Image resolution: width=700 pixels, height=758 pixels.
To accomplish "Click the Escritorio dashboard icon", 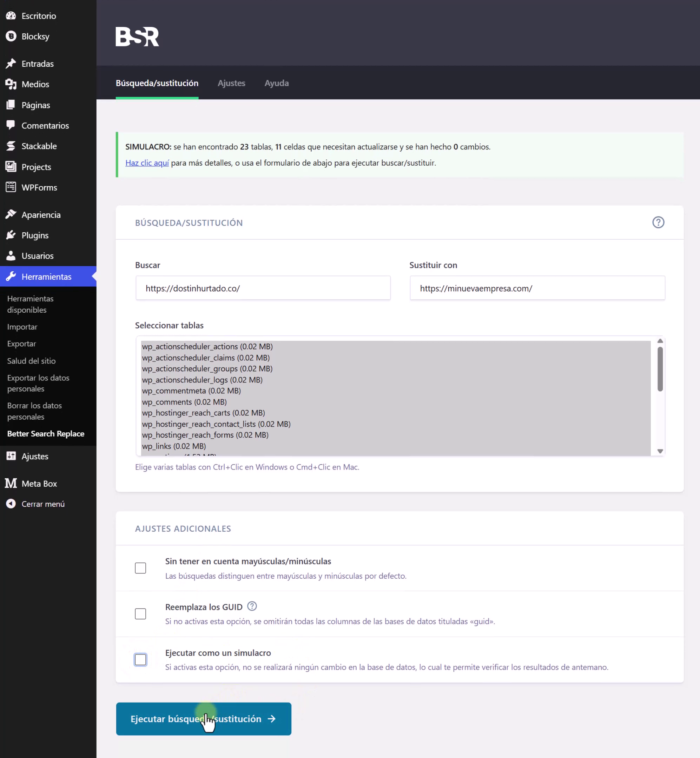I will click(x=11, y=15).
